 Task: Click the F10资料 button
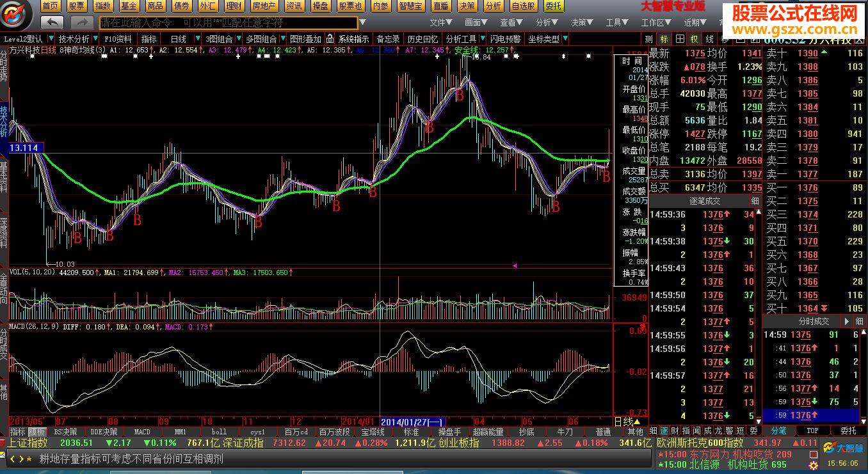click(x=118, y=39)
